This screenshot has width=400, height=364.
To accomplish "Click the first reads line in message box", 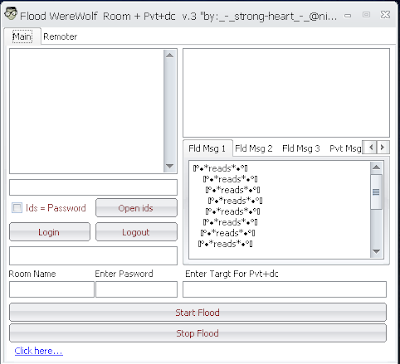I will point(220,168).
